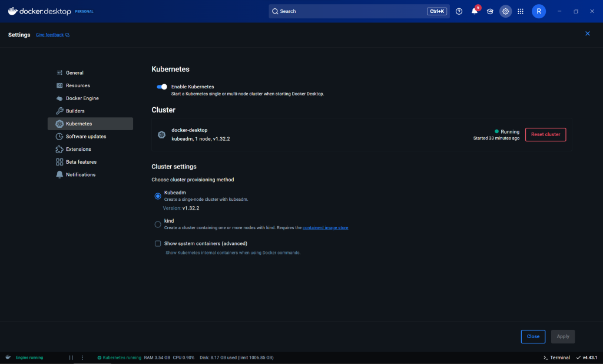Click the Beta features grid icon

point(59,161)
